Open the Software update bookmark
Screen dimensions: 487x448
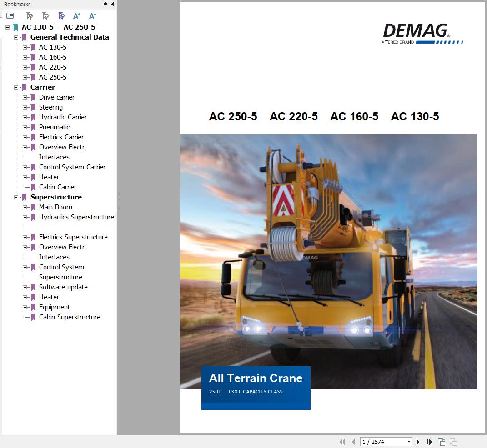[x=63, y=287]
